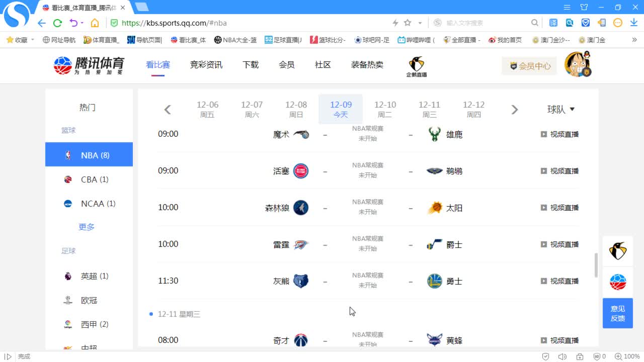Open the 企鹅直播 penguin logo

click(416, 66)
